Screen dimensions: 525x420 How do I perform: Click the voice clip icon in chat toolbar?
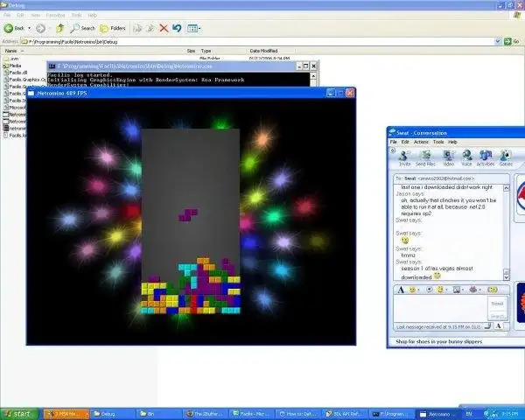coord(430,290)
